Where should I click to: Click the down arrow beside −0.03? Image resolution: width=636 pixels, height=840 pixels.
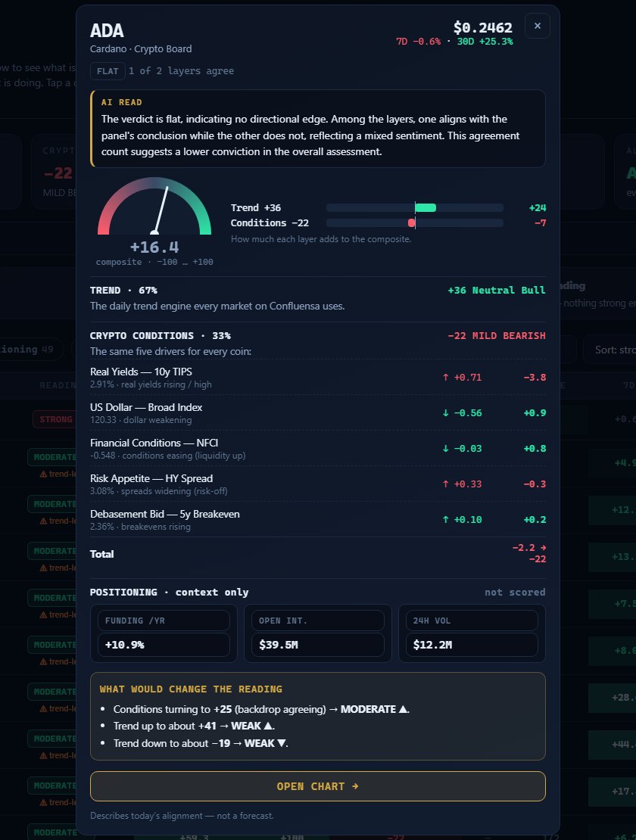(445, 449)
